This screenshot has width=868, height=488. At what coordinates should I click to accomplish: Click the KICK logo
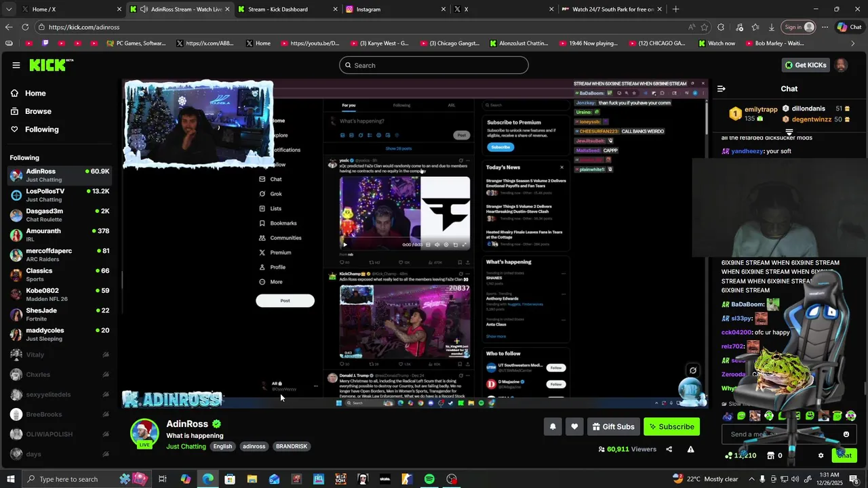click(51, 65)
